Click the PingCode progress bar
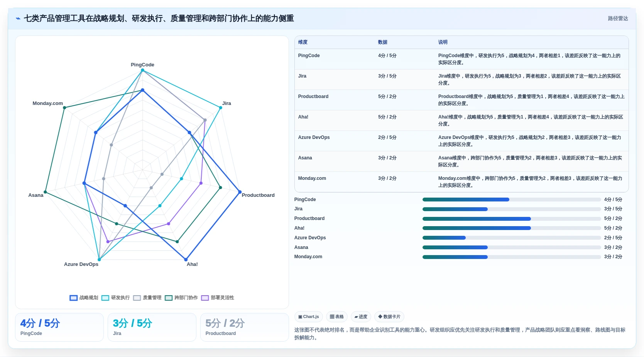Image resolution: width=644 pixels, height=357 pixels. [x=512, y=200]
